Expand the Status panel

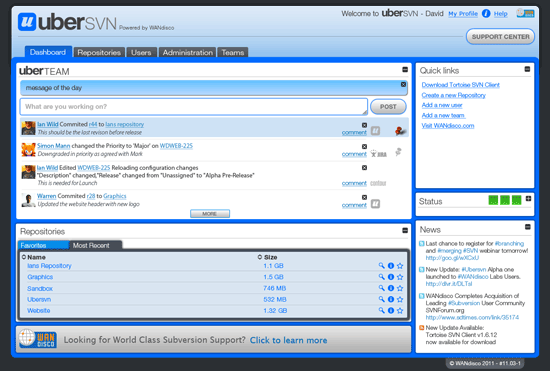pos(528,199)
